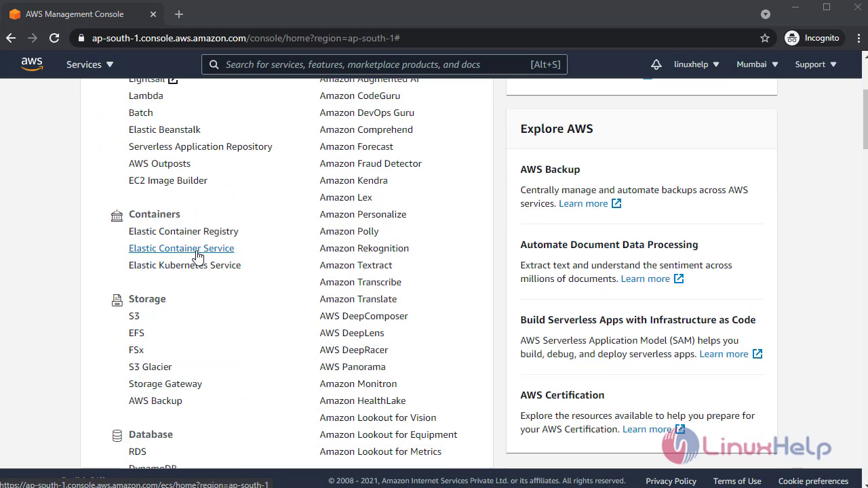The image size is (868, 488).
Task: Open the Batch service link
Action: (x=140, y=113)
